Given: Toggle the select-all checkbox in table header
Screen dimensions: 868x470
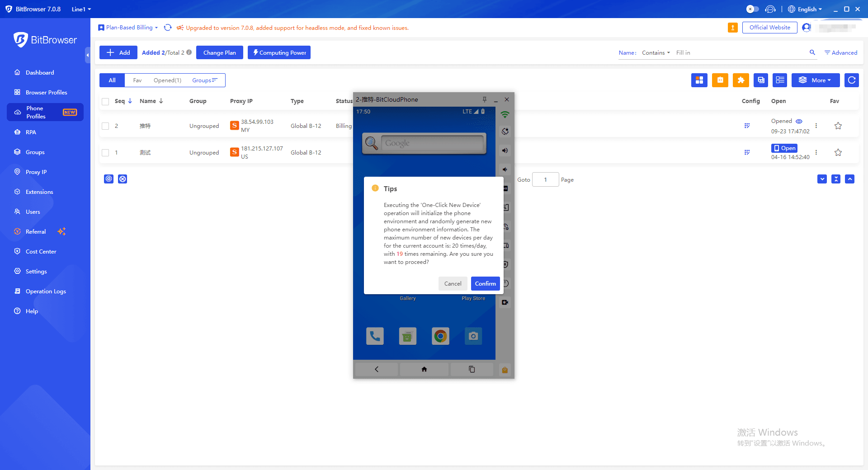Looking at the screenshot, I should 105,101.
